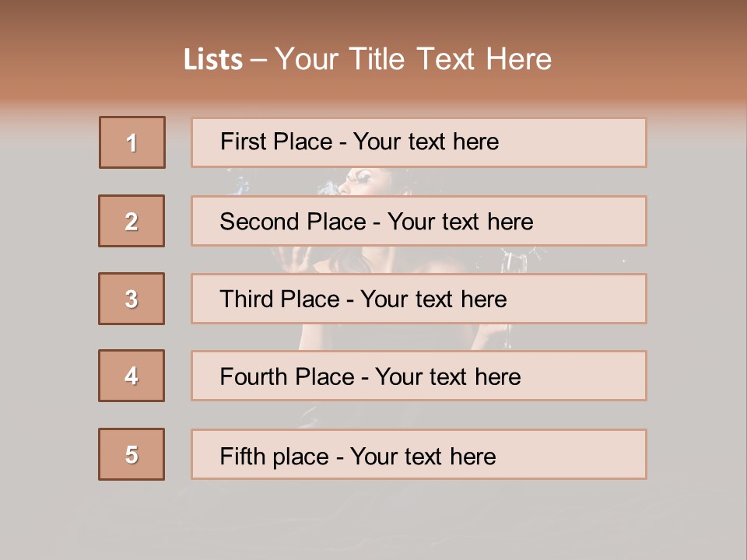
Task: Click 'Your text here' in Second Place row
Action: [460, 222]
